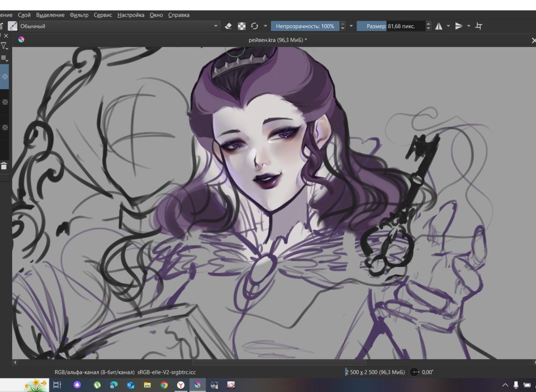Screen dimensions: 536x392
Task: Click the microphone tray icon
Action: (x=516, y=385)
